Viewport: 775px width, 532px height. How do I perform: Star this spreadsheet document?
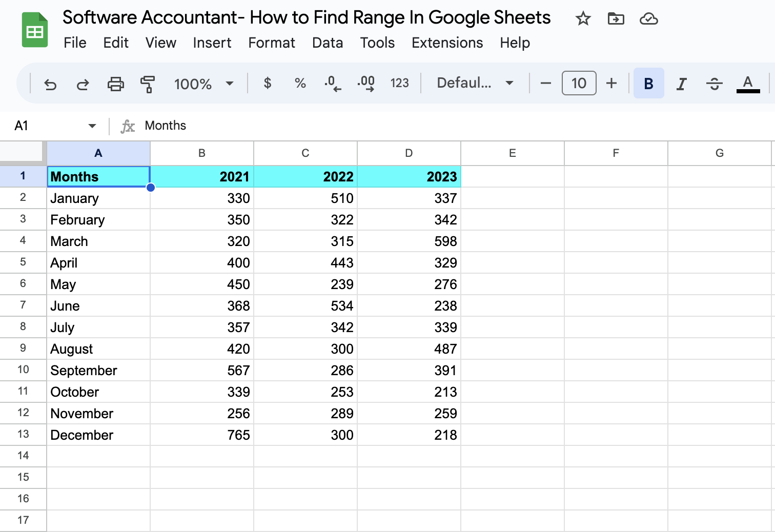click(583, 19)
